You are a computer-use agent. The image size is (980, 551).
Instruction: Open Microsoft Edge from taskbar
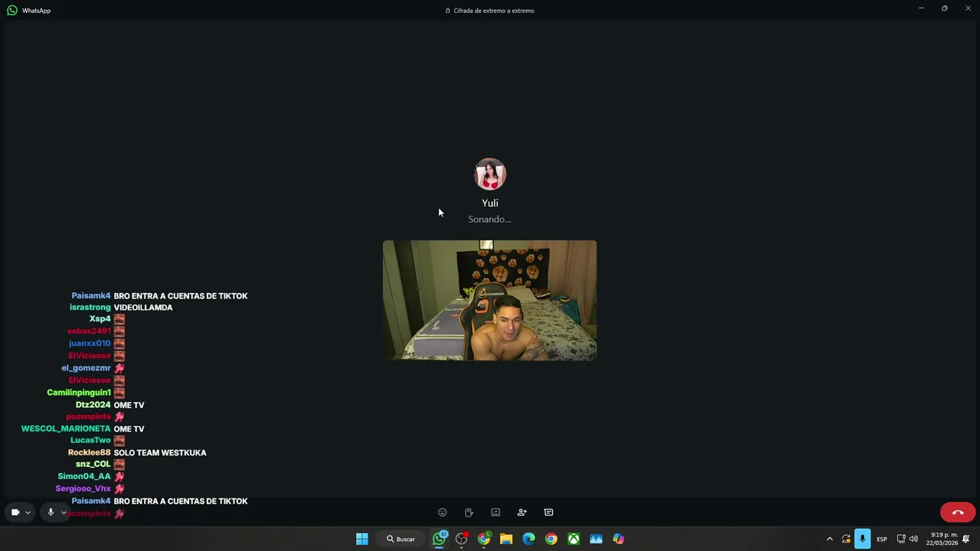528,539
